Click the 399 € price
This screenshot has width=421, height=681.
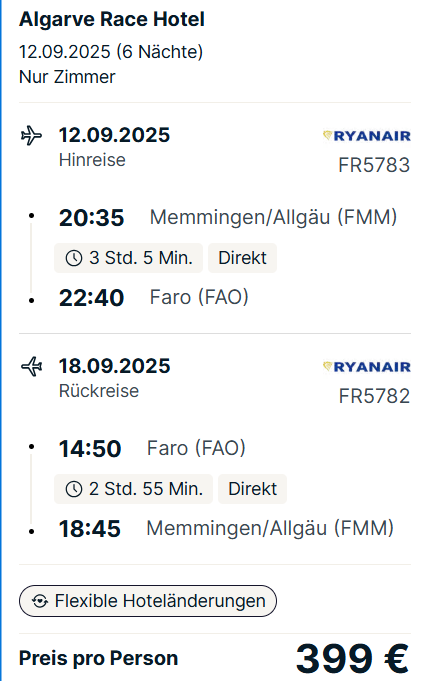click(x=353, y=658)
